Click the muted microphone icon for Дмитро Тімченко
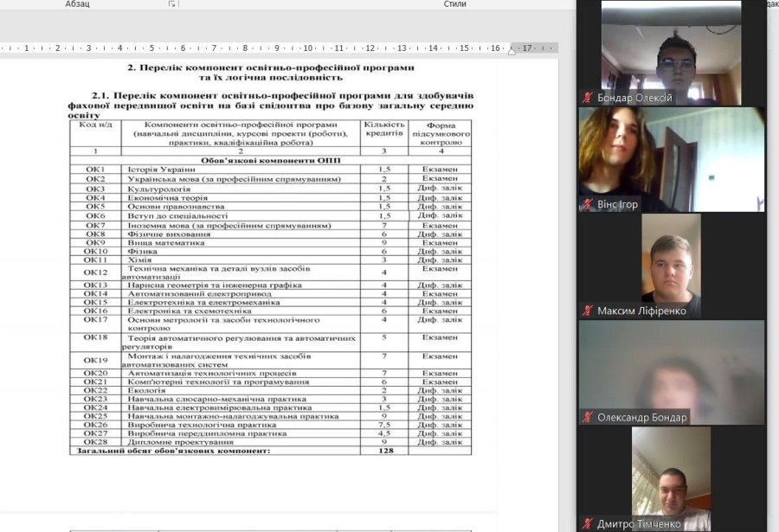This screenshot has height=532, width=779. click(x=588, y=523)
